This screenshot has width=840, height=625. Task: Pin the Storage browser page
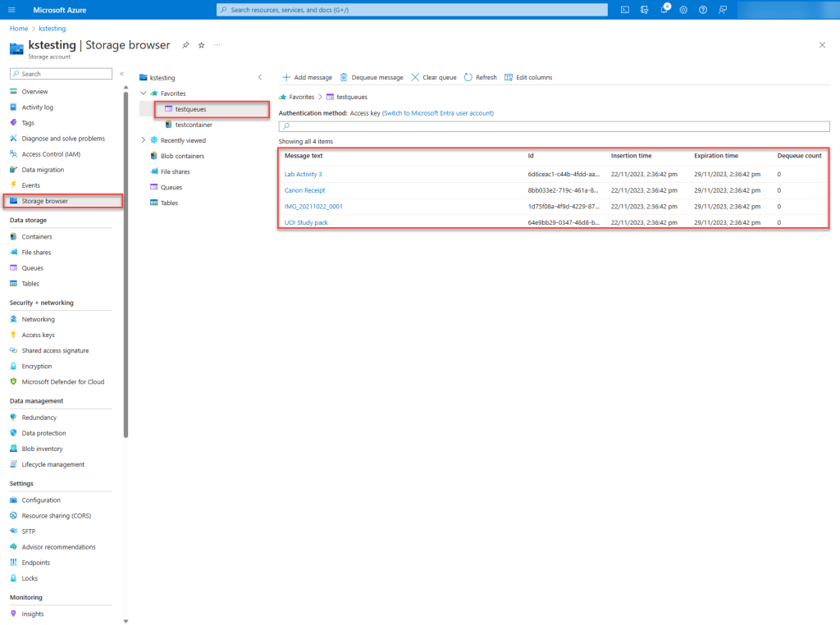[185, 45]
